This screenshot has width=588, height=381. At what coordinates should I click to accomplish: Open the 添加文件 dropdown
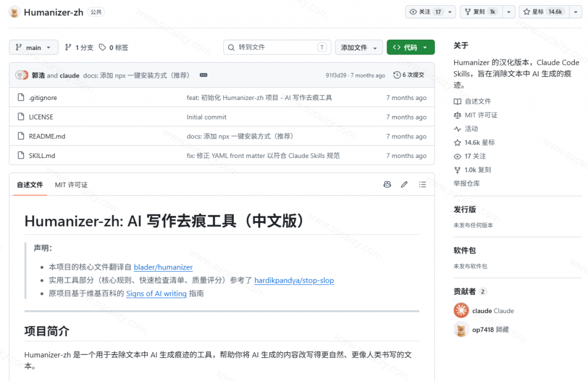pos(358,47)
